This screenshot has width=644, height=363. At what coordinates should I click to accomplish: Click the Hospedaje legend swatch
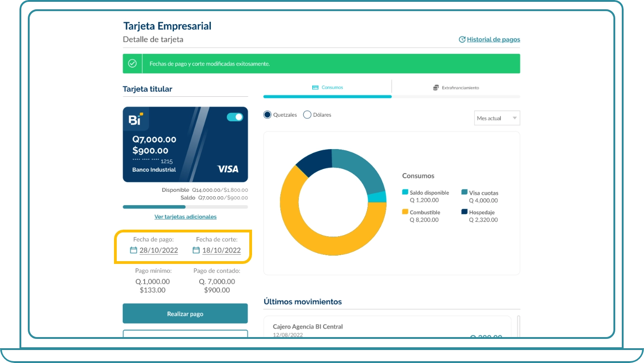click(464, 212)
